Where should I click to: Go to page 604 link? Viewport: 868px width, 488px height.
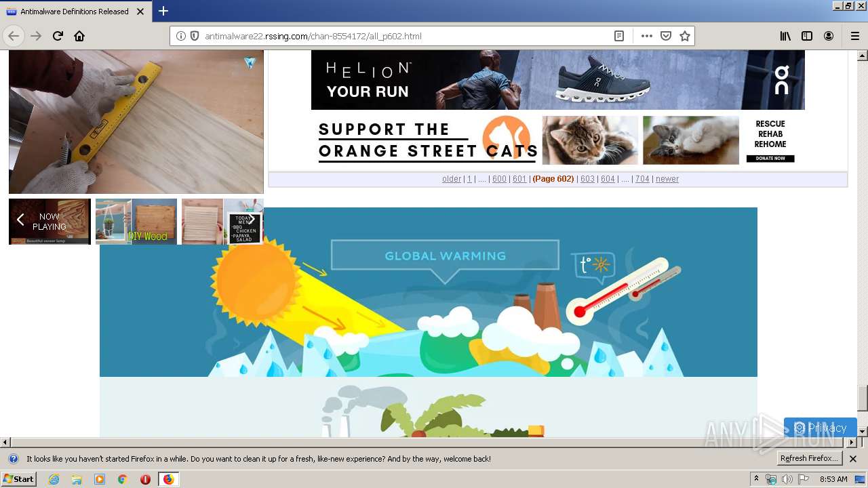[x=608, y=179]
